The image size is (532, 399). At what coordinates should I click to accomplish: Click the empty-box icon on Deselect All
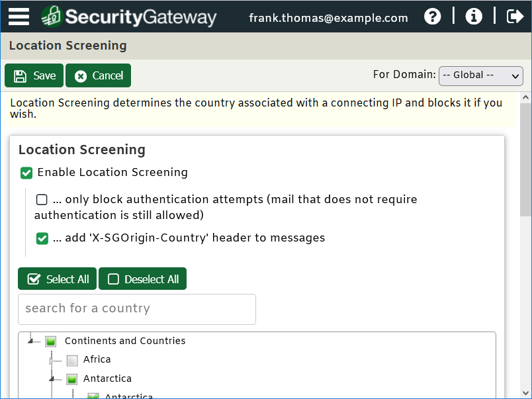click(x=112, y=279)
